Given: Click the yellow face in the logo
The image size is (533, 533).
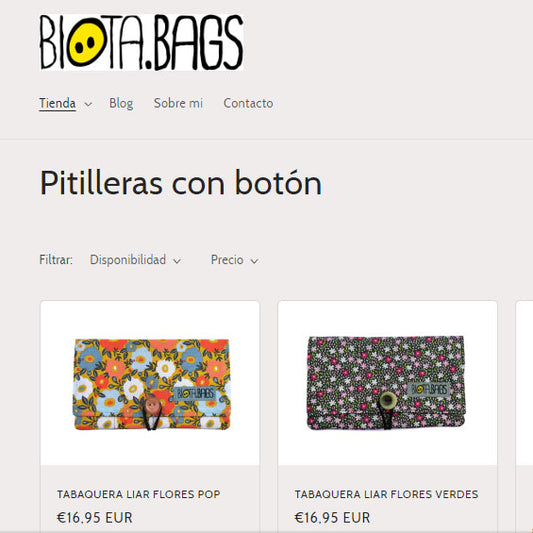Looking at the screenshot, I should pos(85,42).
